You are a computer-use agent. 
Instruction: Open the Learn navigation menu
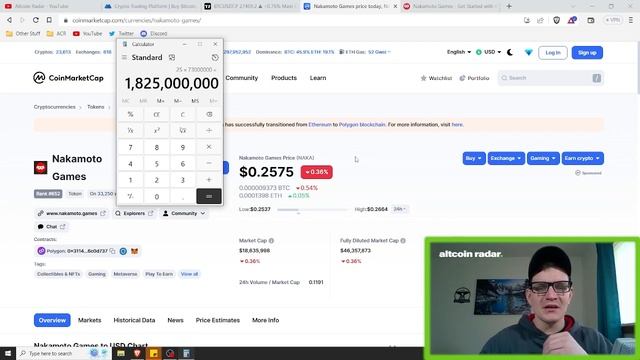pos(318,78)
